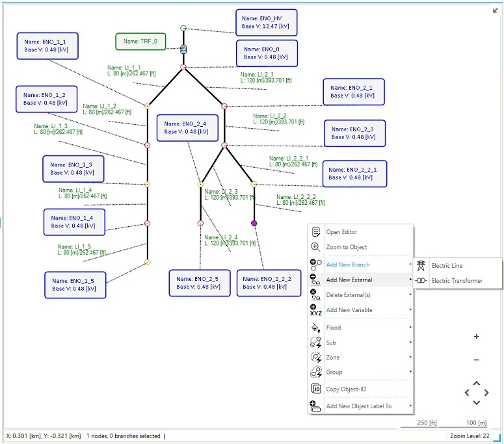Expand the Group submenu arrow
The height and width of the screenshot is (444, 504).
410,371
